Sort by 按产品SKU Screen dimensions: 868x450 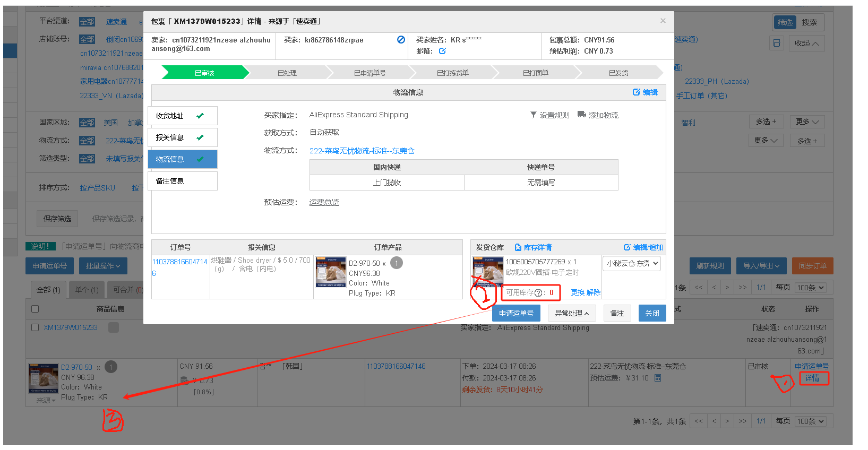coord(97,188)
